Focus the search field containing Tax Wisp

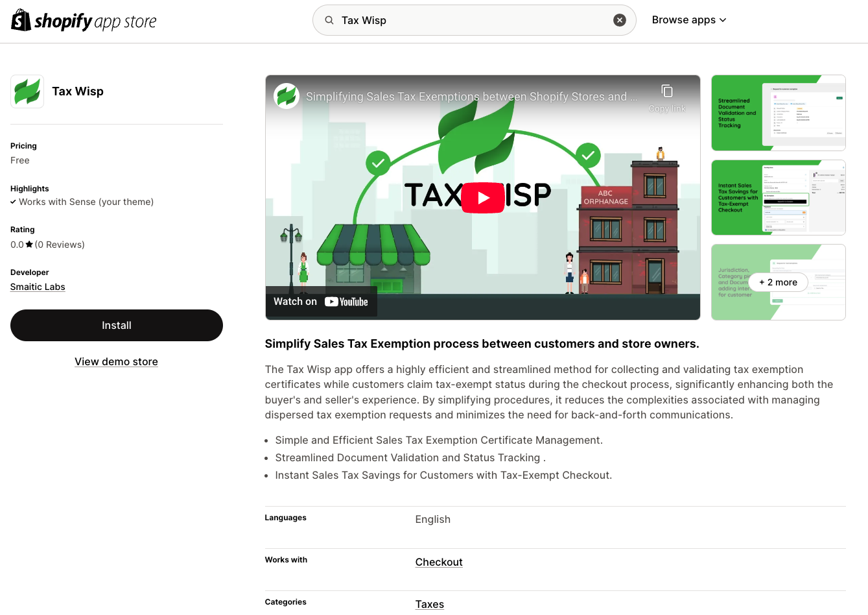click(x=474, y=20)
